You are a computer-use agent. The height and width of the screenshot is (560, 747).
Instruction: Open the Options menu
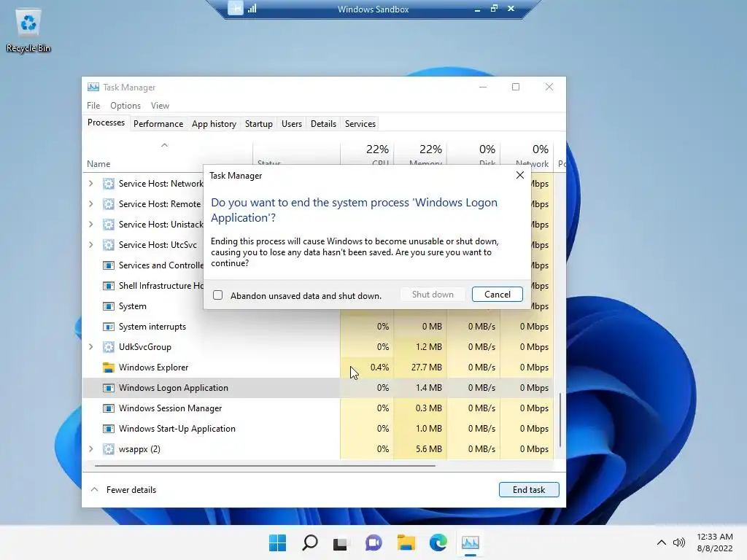(x=125, y=106)
